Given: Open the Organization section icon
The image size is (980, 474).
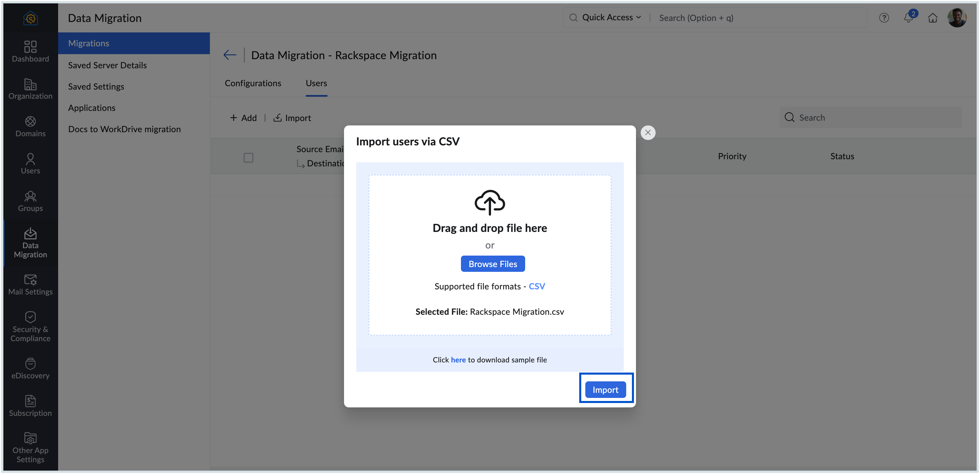Looking at the screenshot, I should tap(30, 89).
